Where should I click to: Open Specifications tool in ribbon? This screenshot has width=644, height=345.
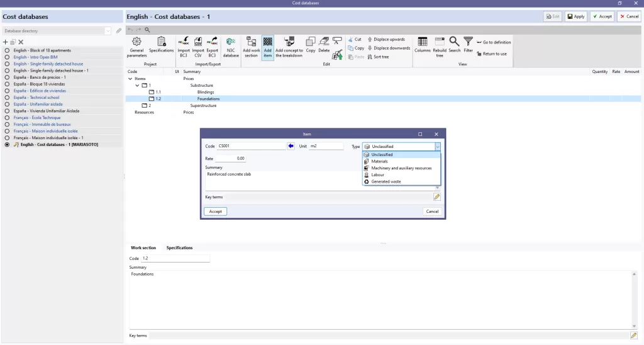point(161,45)
